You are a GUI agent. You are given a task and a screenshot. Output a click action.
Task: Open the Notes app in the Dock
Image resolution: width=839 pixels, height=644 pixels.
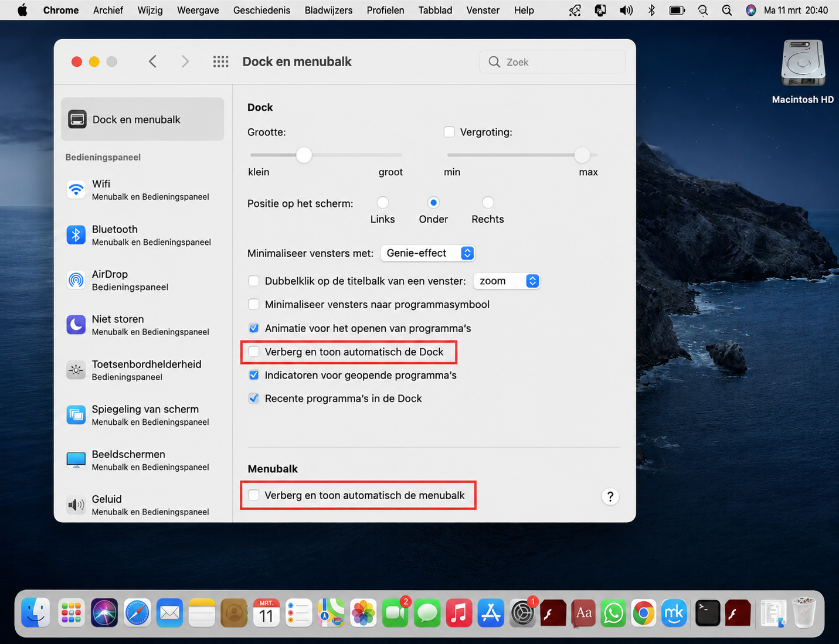tap(202, 613)
